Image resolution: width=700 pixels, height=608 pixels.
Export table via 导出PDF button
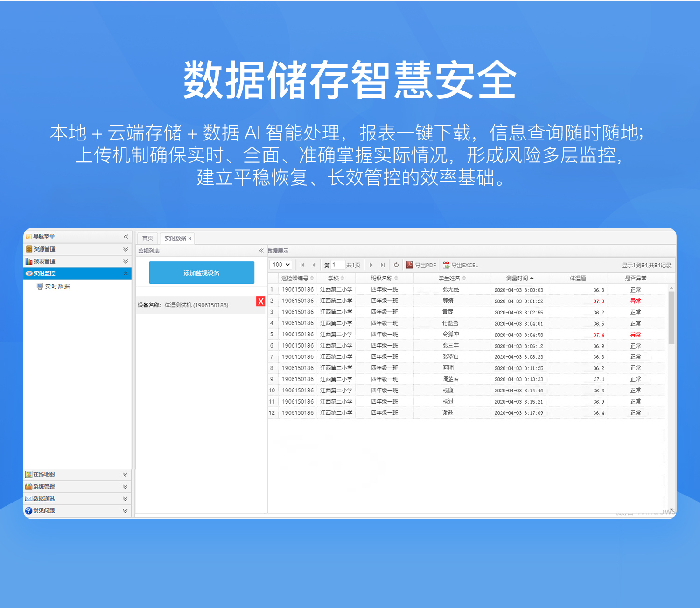click(x=421, y=265)
